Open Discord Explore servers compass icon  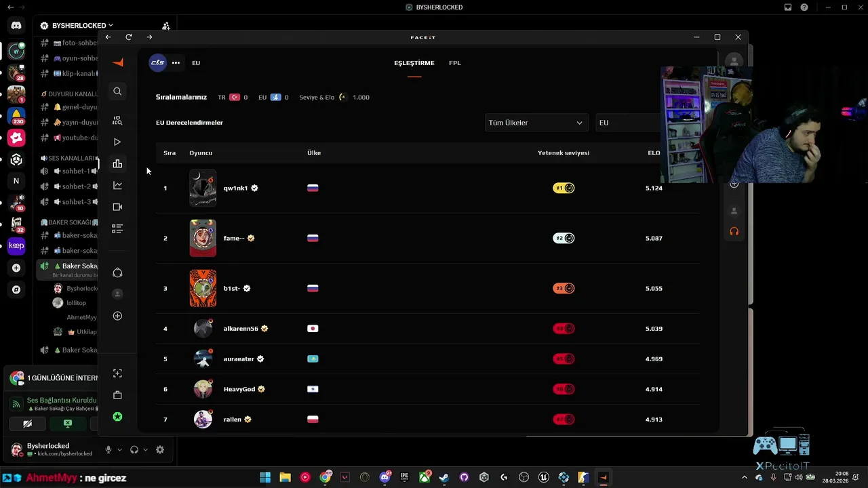[16, 289]
